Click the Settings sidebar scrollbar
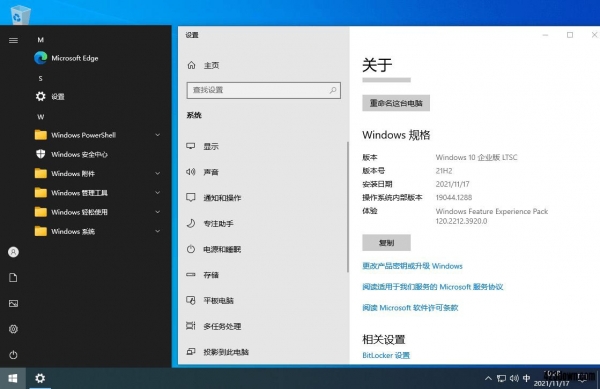 pos(348,207)
